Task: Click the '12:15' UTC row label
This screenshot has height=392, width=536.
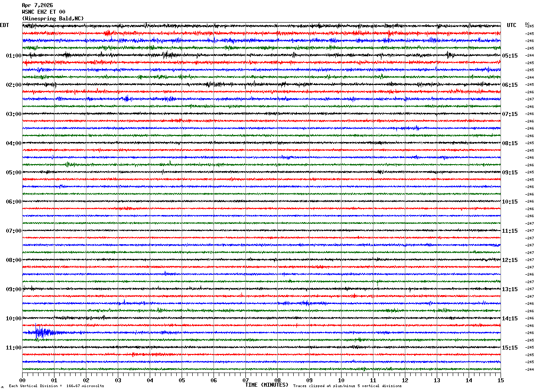Action: [x=510, y=260]
